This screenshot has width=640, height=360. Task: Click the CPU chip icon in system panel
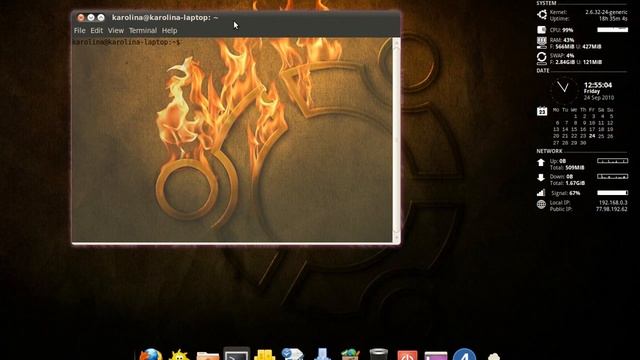tap(541, 30)
